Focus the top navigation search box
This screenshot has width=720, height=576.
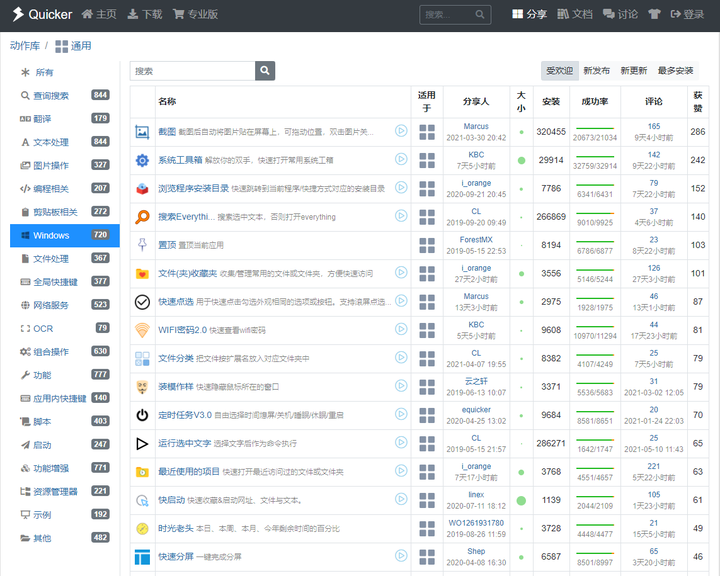coord(455,15)
